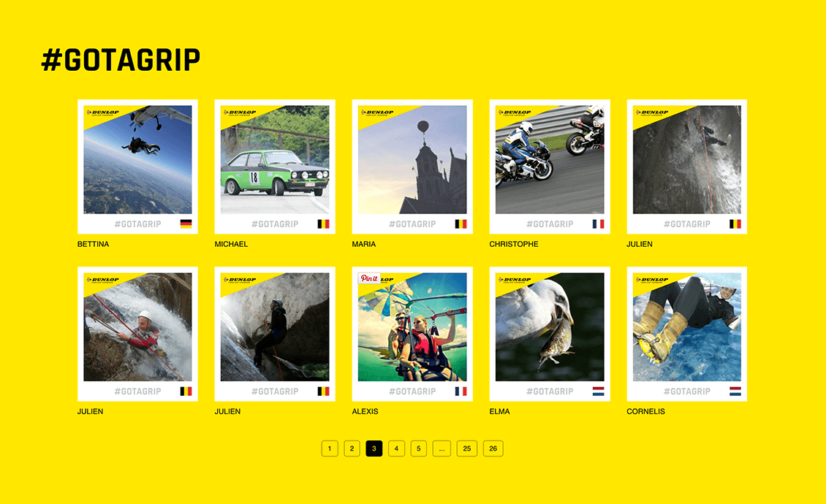Expand the ellipsis pagination button
Screen dimensions: 826x504
coord(442,448)
